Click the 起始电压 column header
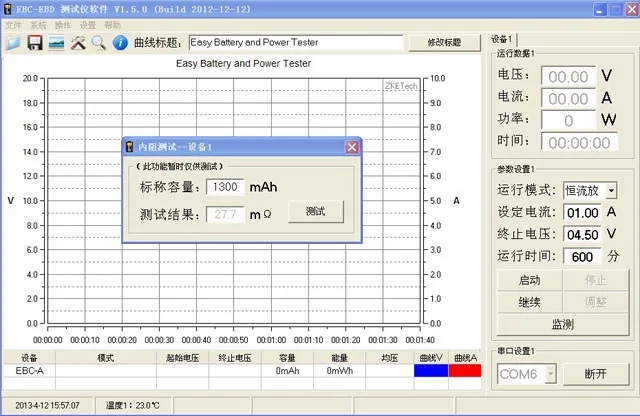 pyautogui.click(x=182, y=358)
